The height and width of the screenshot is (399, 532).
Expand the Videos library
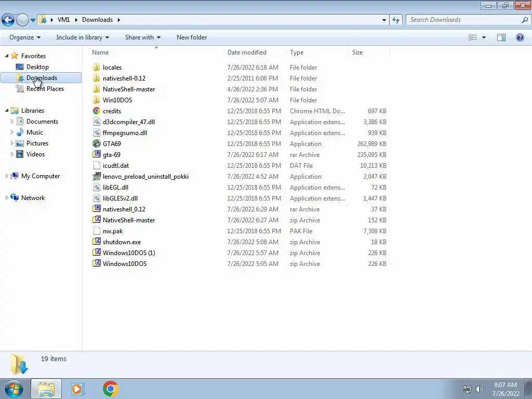pos(12,154)
